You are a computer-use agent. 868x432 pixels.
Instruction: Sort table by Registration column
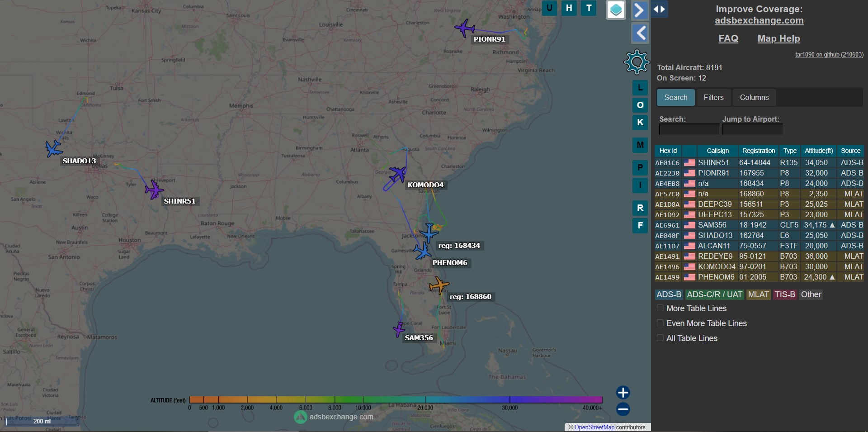click(x=758, y=151)
